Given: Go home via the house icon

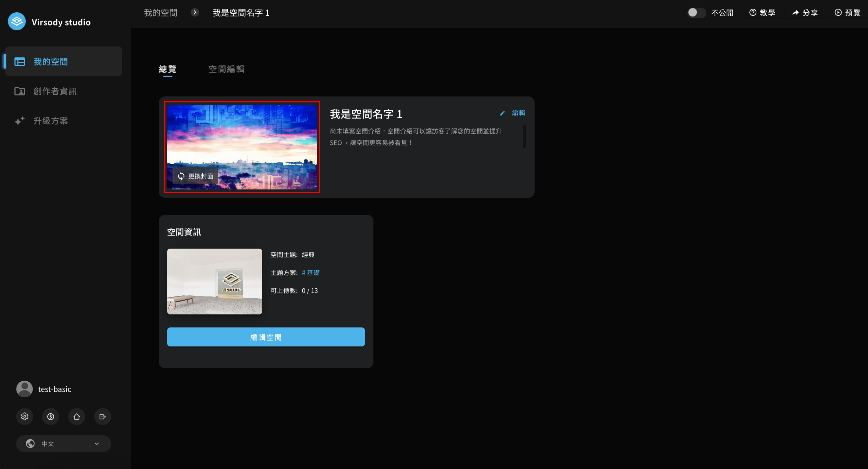Looking at the screenshot, I should point(76,416).
